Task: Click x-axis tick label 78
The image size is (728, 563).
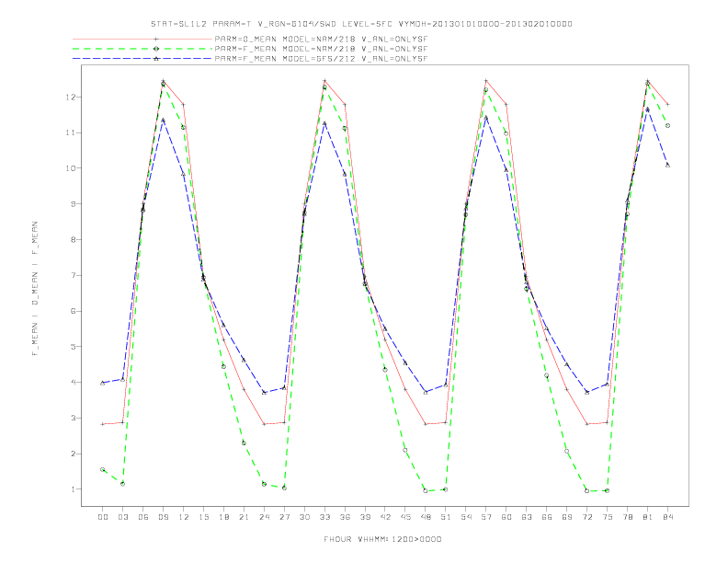Action: (x=628, y=517)
